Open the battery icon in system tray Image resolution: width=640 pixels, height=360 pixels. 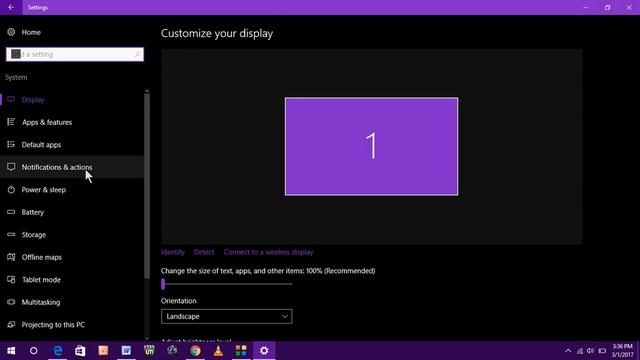tap(602, 351)
